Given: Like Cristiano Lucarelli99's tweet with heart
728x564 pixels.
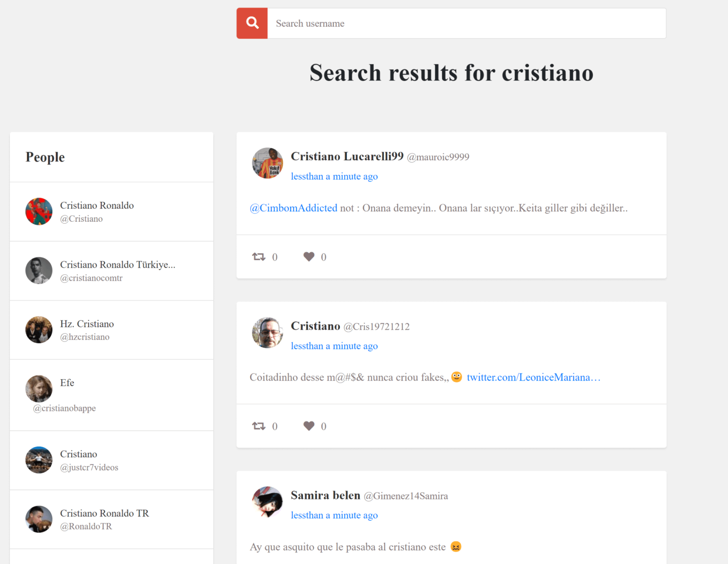Looking at the screenshot, I should pyautogui.click(x=309, y=257).
